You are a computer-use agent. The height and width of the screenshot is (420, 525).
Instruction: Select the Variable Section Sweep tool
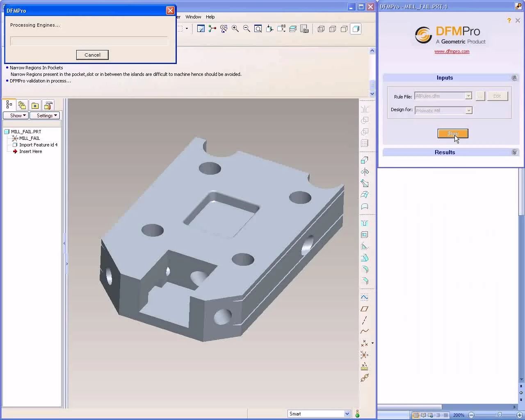(x=365, y=183)
